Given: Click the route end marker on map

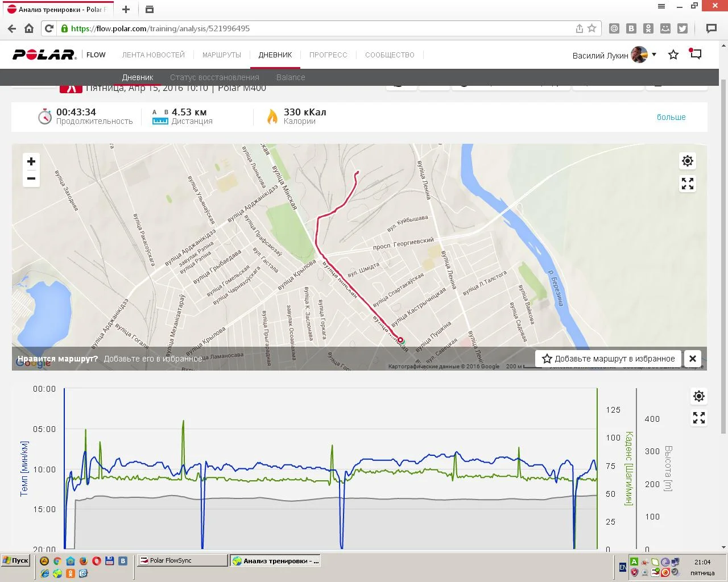Looking at the screenshot, I should pyautogui.click(x=400, y=340).
